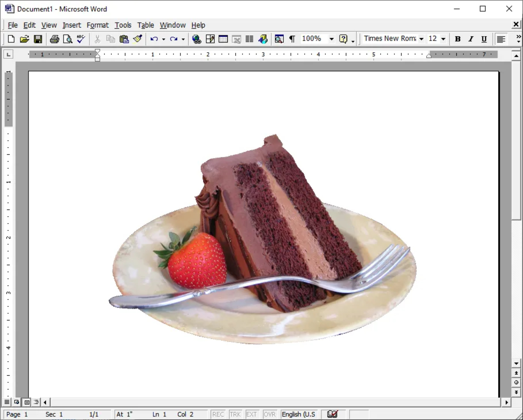The image size is (523, 420).
Task: Open Print Preview
Action: click(68, 39)
